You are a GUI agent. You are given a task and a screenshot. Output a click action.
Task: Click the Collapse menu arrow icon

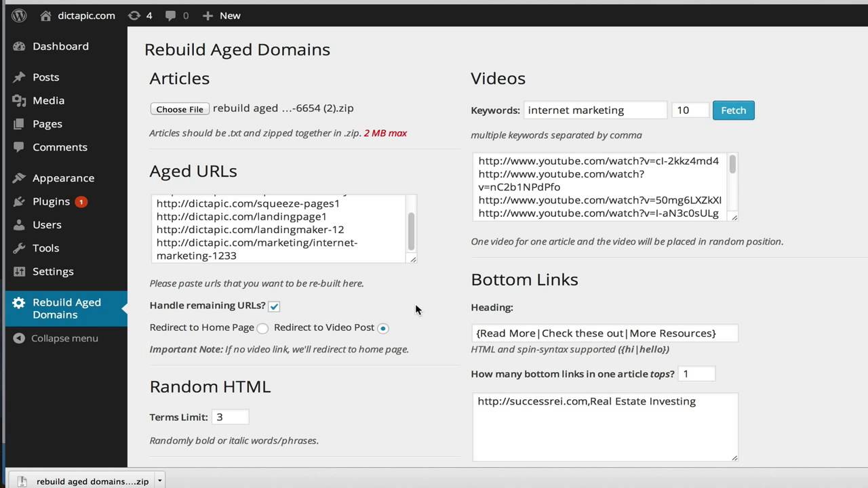click(19, 338)
